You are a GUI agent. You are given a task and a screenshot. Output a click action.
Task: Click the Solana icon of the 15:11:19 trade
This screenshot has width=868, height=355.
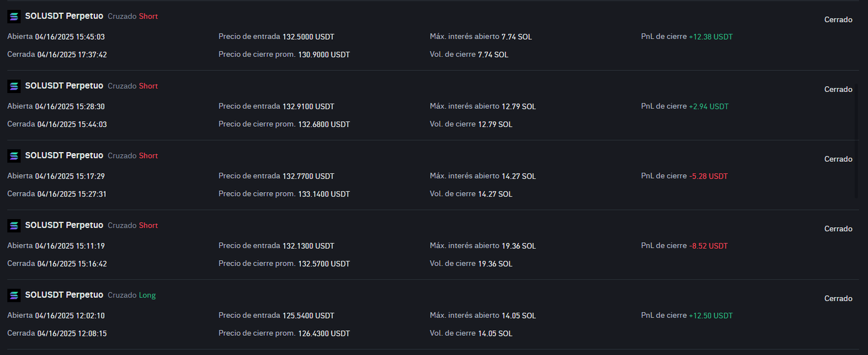point(14,225)
